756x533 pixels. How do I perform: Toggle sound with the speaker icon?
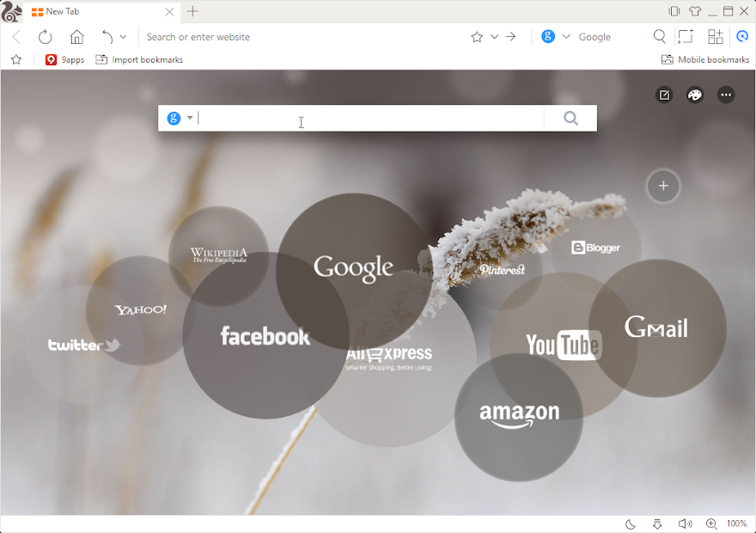pos(685,524)
